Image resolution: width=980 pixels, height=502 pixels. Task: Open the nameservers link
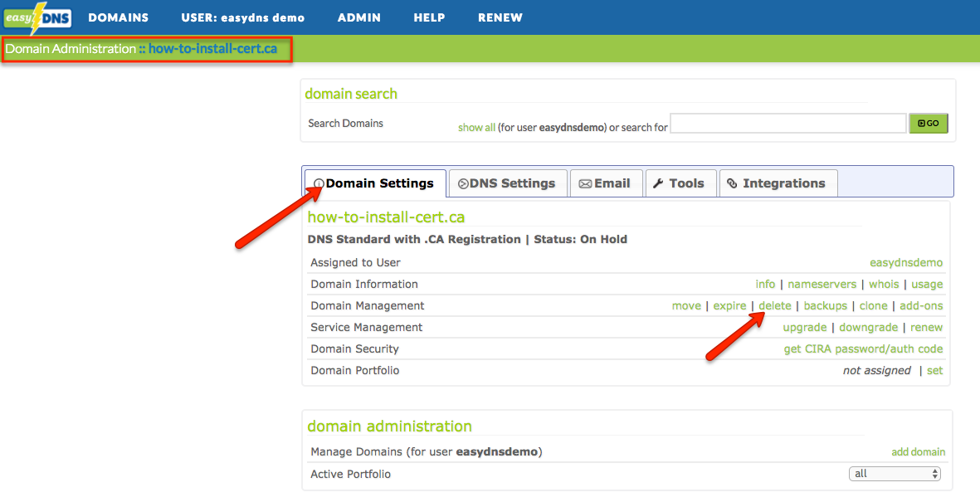click(x=822, y=284)
